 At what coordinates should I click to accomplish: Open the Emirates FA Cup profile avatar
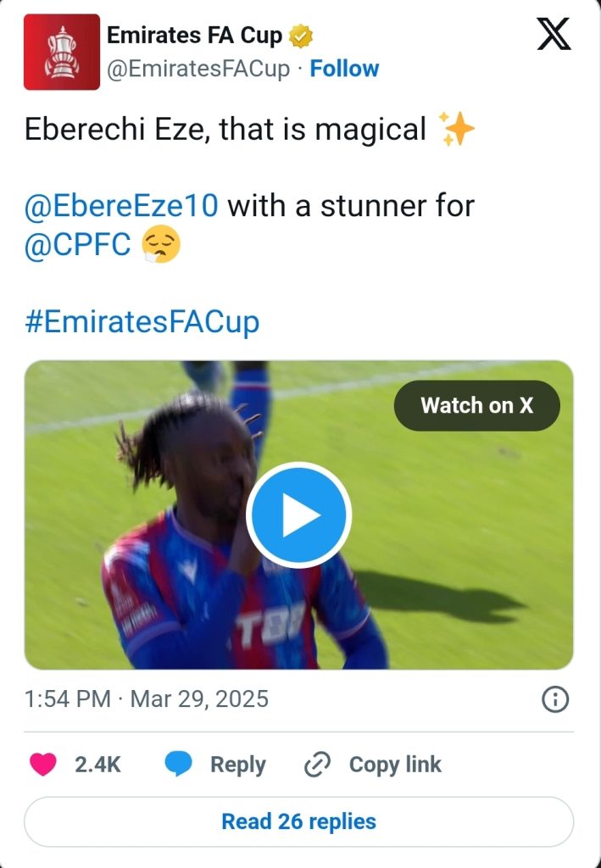click(x=61, y=52)
